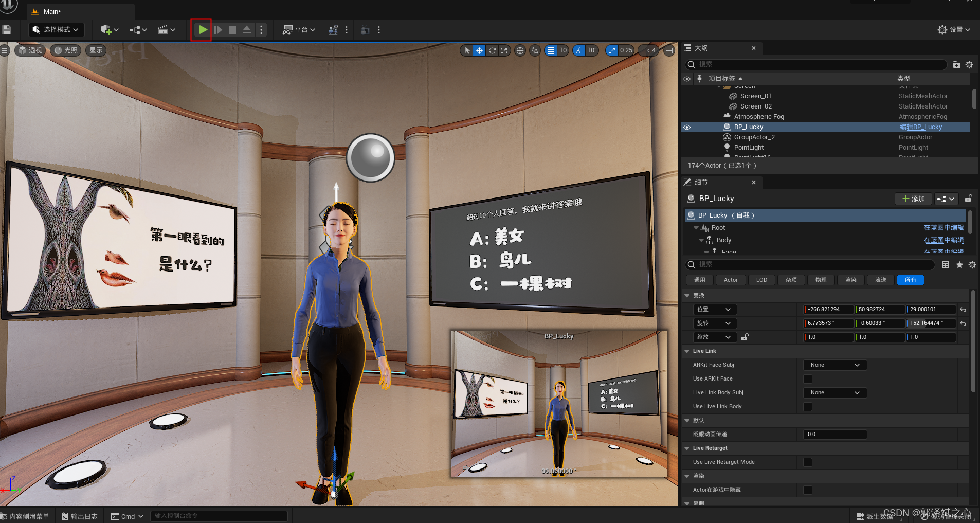Viewport: 980px width, 523px height.
Task: Open the 选择模式 mode dropdown
Action: coord(56,30)
